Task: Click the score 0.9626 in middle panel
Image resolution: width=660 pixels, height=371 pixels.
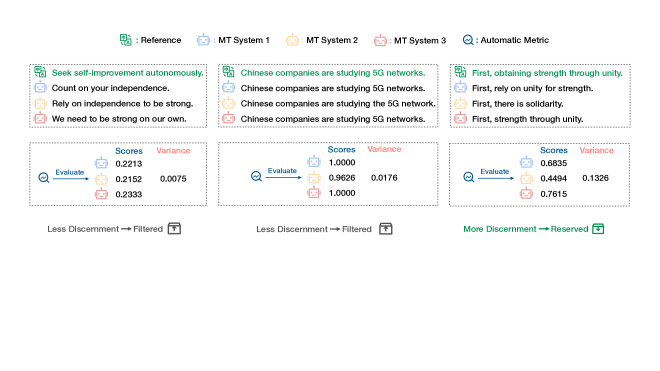Action: point(342,178)
